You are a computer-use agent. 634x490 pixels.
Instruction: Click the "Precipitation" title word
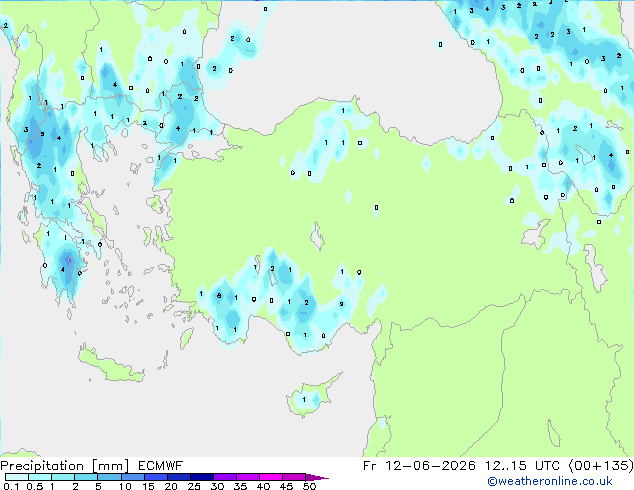tap(42, 466)
